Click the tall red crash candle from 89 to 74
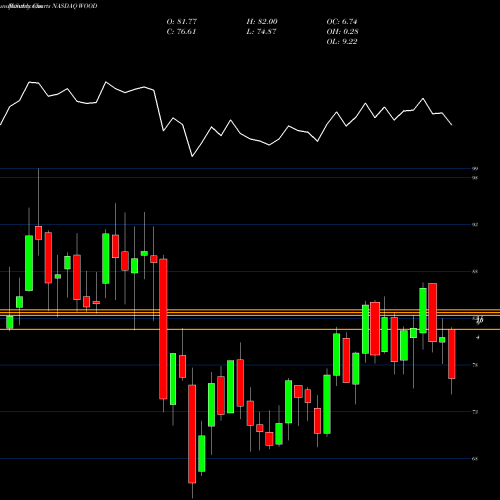500x500 pixels. click(163, 329)
